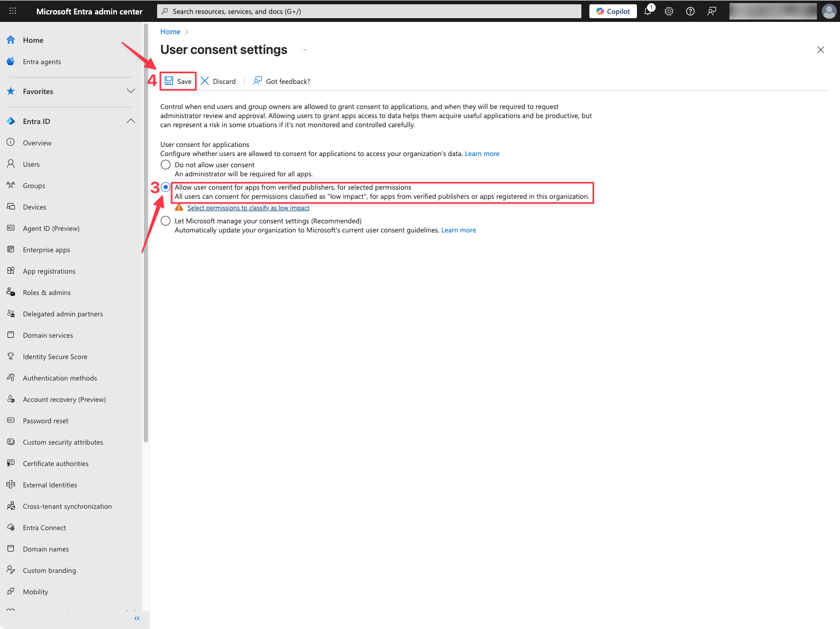Screen dimensions: 840x629
Task: Open Learn more link about consent guidelines
Action: (x=458, y=230)
